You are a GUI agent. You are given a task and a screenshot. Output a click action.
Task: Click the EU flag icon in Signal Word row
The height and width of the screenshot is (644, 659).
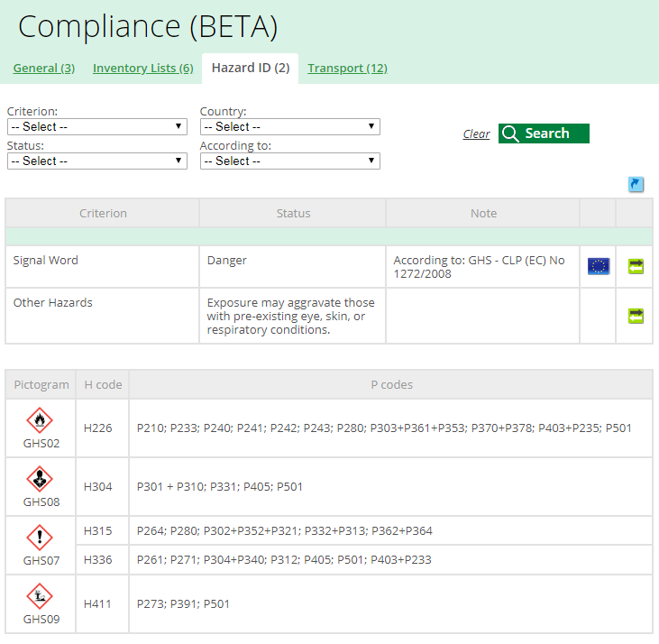coord(598,266)
